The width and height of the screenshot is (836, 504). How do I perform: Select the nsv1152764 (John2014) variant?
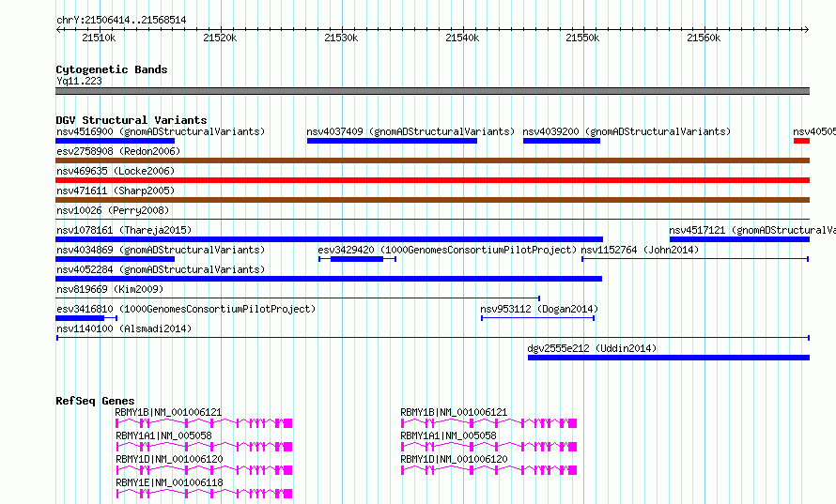[695, 259]
